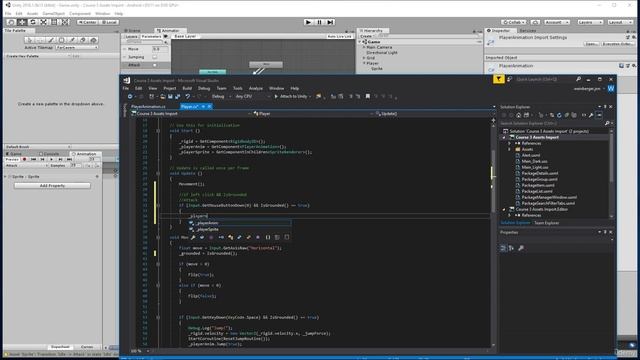The image size is (640, 360).
Task: Open the Animator Layers tab
Action: coord(131,36)
